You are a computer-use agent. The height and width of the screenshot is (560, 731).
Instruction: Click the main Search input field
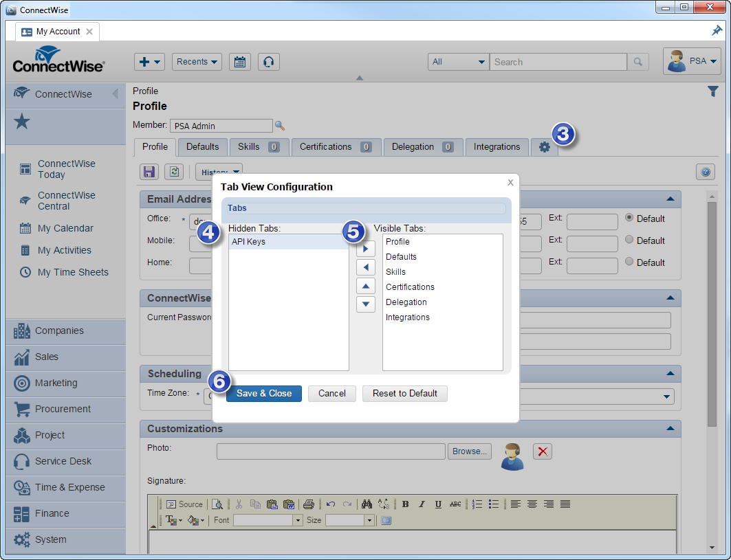(558, 62)
